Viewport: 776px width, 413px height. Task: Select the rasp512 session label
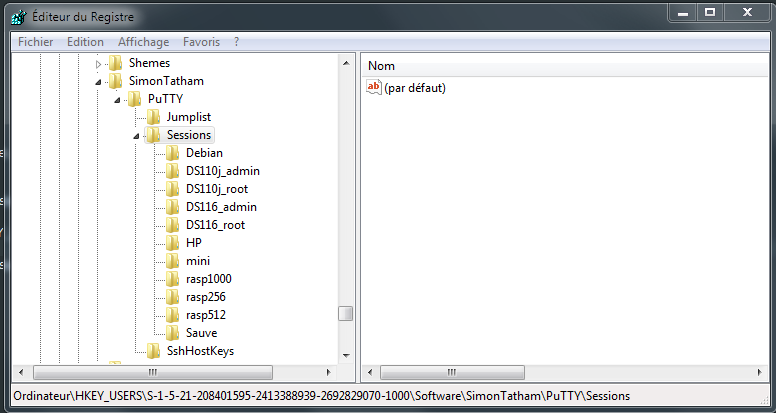[206, 315]
